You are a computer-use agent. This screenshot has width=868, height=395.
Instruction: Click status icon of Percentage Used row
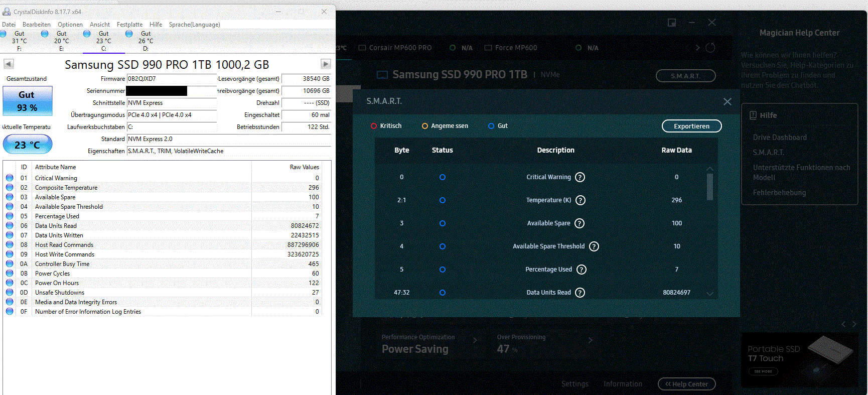tap(10, 216)
